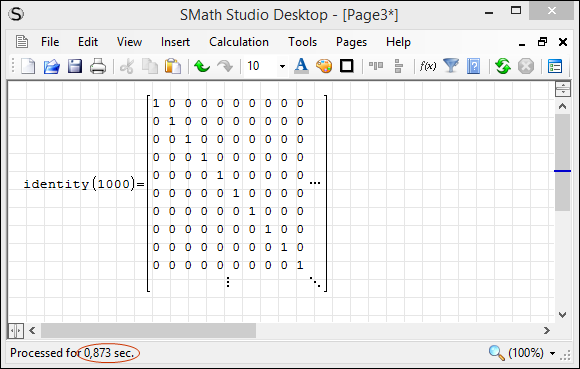The width and height of the screenshot is (580, 369).
Task: Open a file with the folder icon
Action: tap(51, 67)
